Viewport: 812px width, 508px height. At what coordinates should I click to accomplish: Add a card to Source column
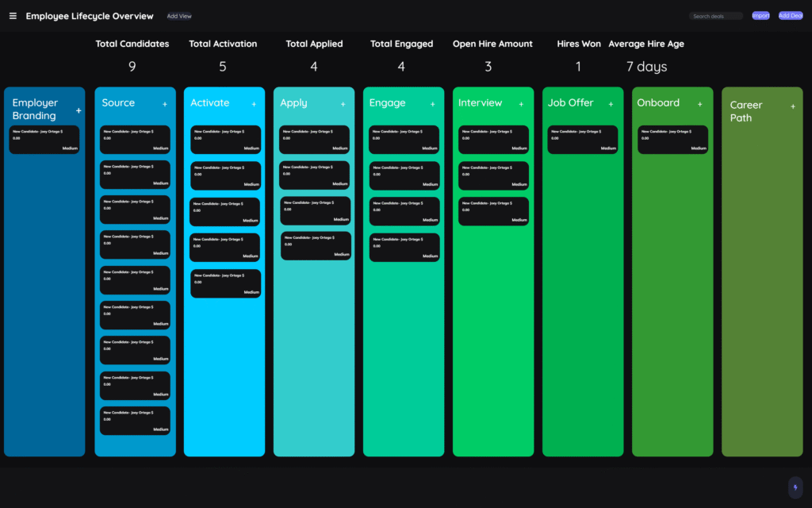coord(165,104)
